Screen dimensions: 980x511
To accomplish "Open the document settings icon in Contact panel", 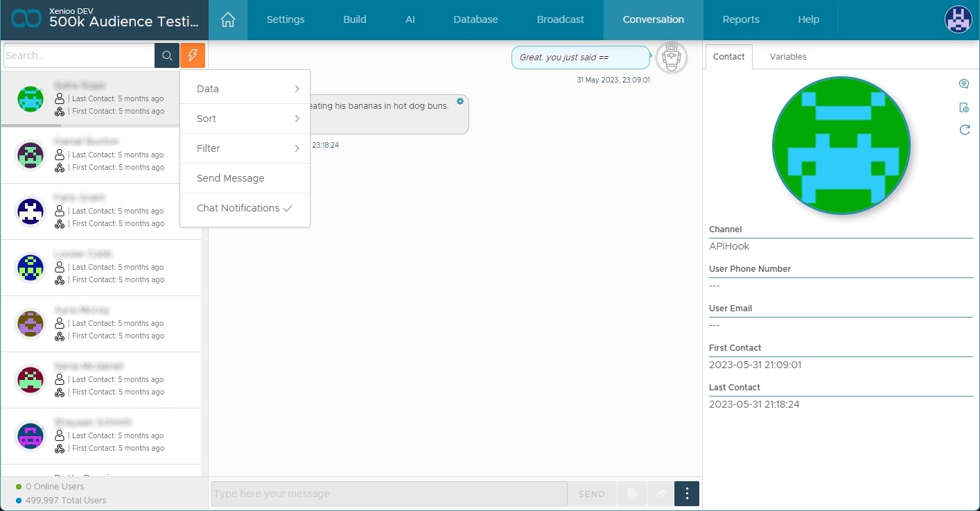I will pyautogui.click(x=963, y=107).
